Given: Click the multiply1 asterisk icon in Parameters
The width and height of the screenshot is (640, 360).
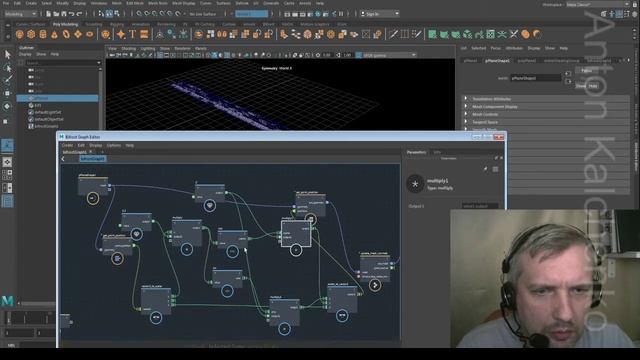Looking at the screenshot, I should click(x=415, y=184).
